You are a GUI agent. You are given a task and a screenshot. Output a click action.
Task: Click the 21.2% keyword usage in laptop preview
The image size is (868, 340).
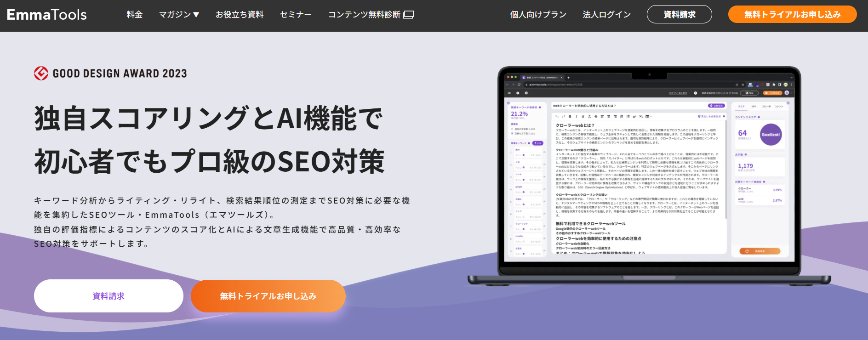click(520, 114)
